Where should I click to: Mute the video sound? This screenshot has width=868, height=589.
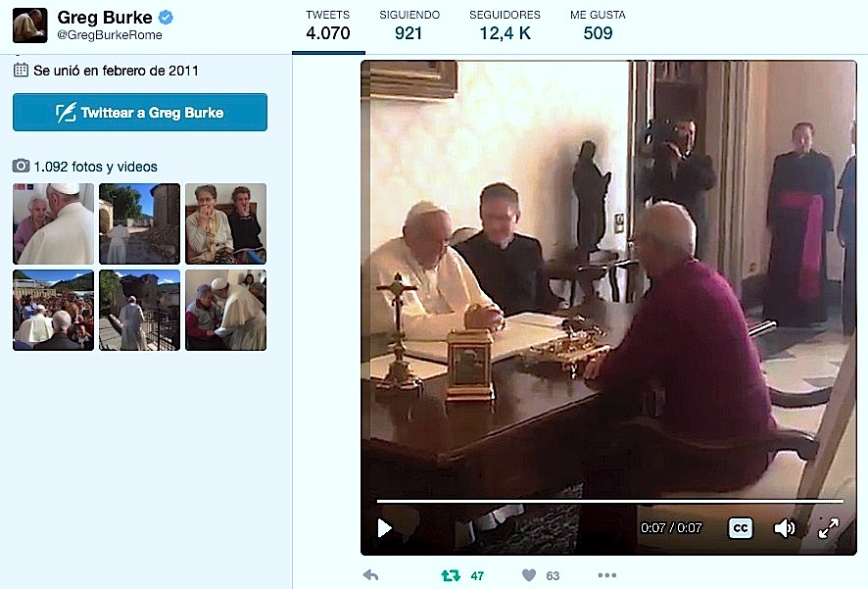784,528
